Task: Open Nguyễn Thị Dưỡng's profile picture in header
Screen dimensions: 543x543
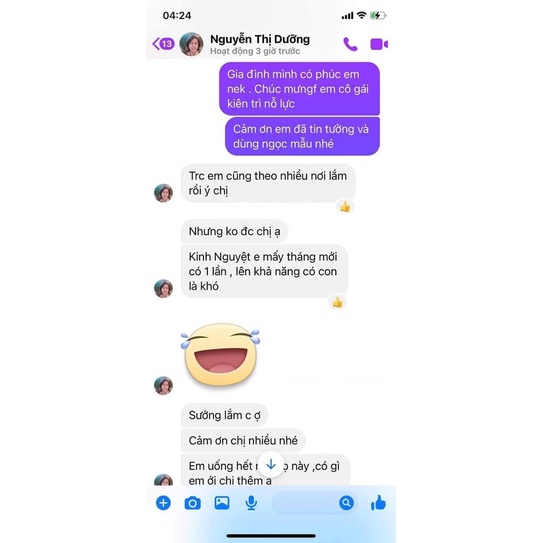Action: tap(191, 44)
